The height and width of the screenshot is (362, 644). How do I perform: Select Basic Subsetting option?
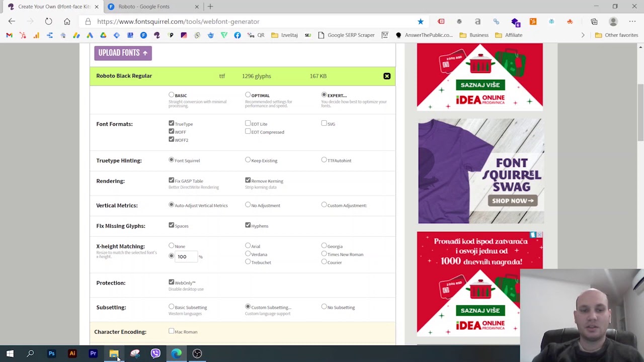tap(171, 307)
